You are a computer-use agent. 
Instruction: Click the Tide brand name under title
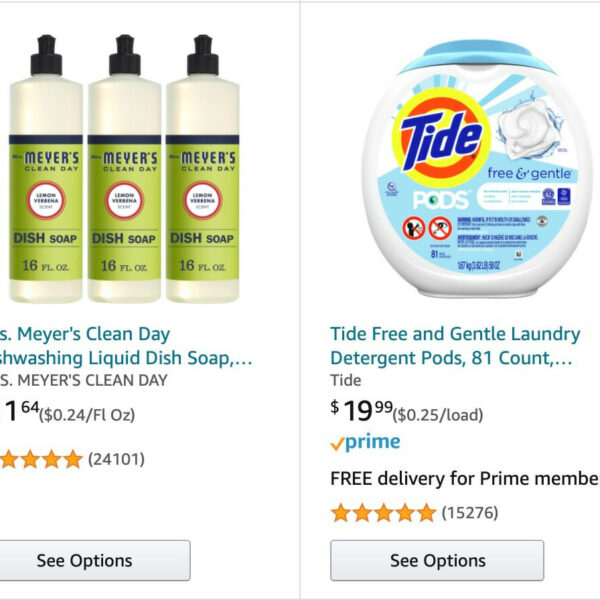346,380
